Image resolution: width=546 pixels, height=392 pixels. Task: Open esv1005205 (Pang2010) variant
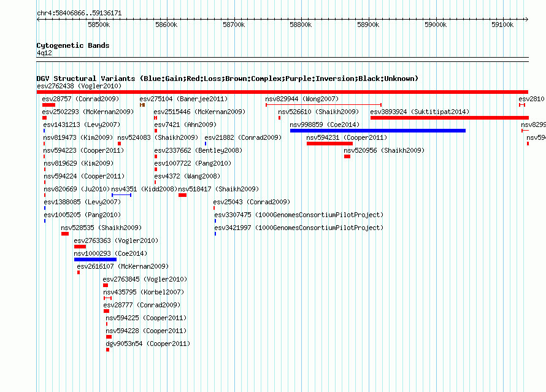pos(83,215)
